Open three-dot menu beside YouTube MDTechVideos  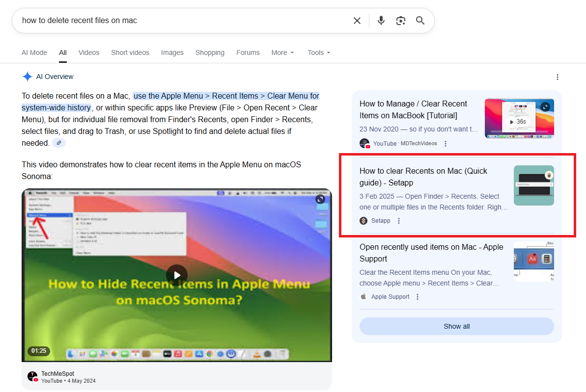click(446, 144)
